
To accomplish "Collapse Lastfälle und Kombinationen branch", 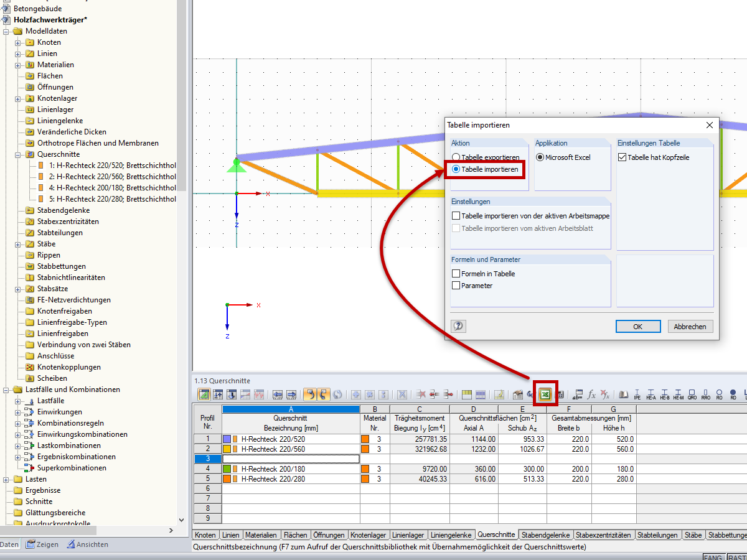I will (6, 389).
